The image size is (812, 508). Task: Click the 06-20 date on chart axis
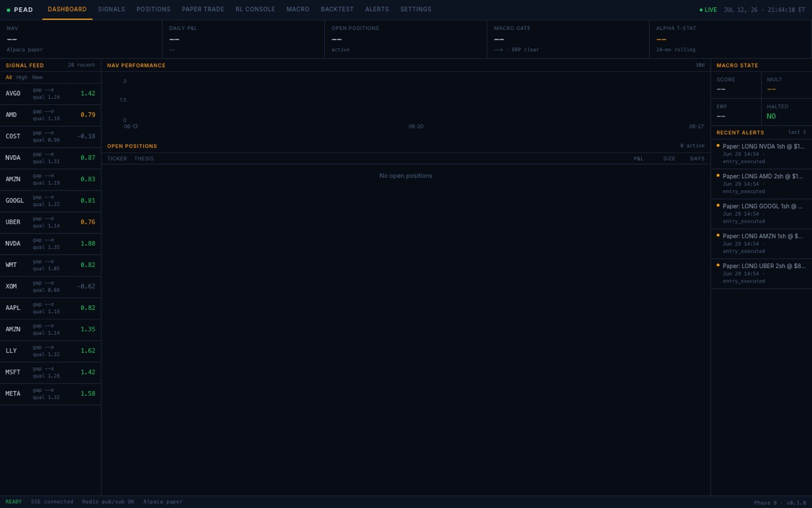click(x=416, y=127)
